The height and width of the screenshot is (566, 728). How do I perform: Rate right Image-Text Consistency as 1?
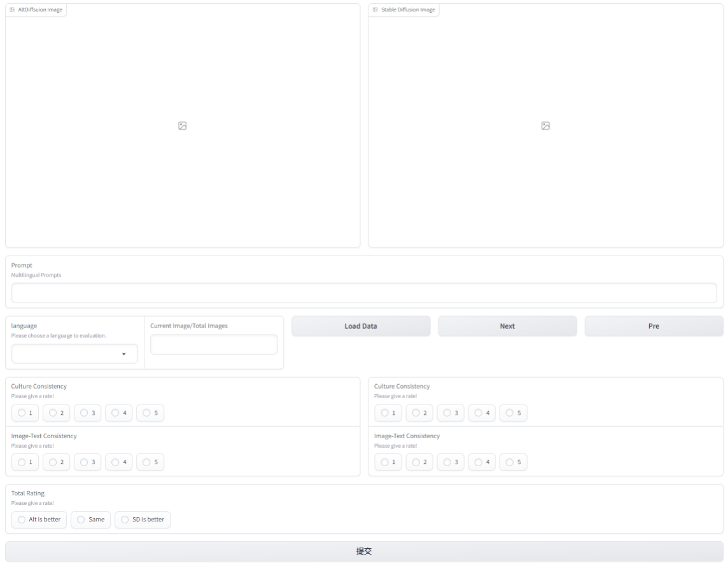[388, 462]
